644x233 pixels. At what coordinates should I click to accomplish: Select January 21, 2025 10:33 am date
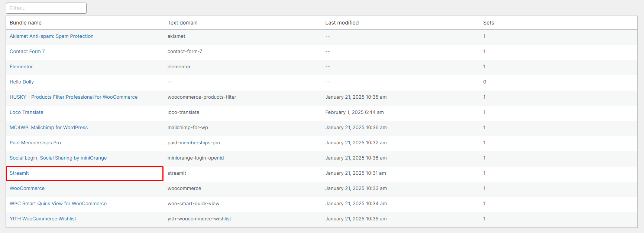tap(356, 188)
